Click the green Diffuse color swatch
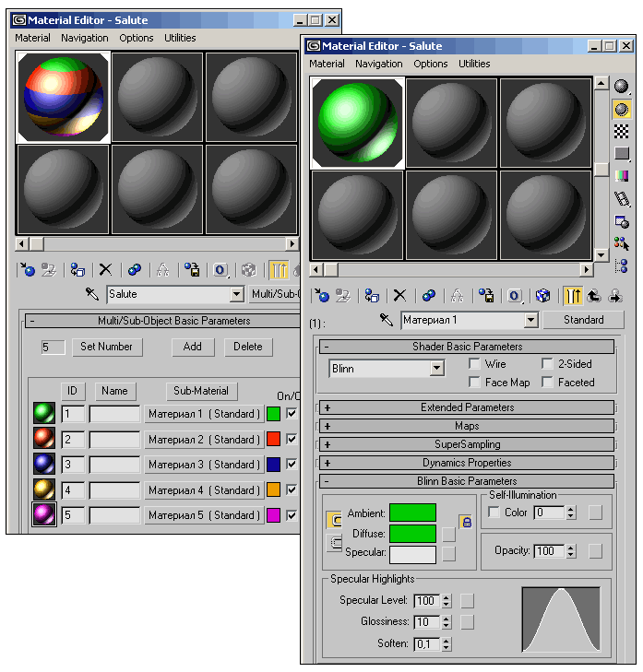This screenshot has width=643, height=672. (412, 533)
